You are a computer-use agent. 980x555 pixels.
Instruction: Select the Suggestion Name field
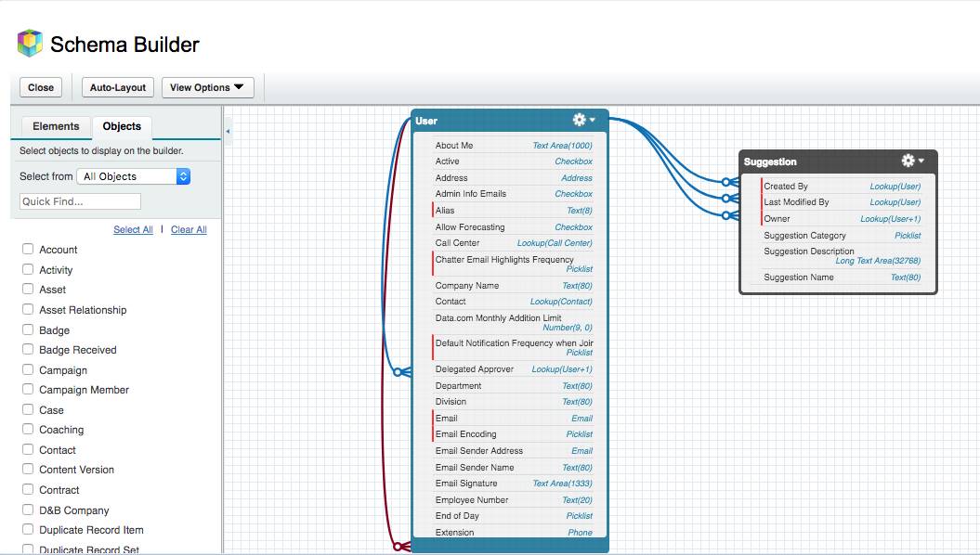tap(842, 277)
